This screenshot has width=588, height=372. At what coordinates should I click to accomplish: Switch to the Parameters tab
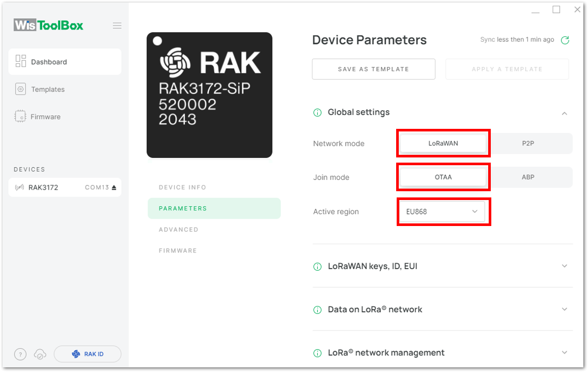214,208
